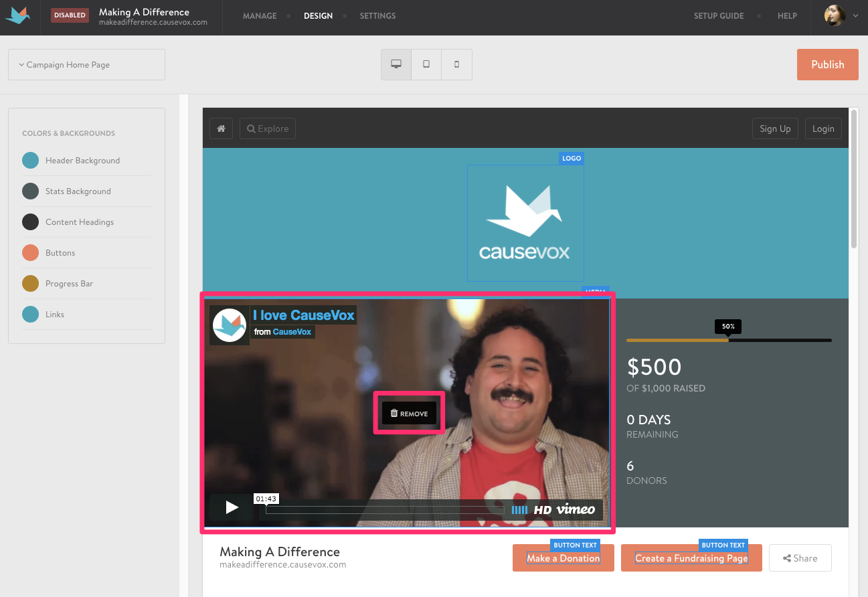Open the Design tab
Viewport: 868px width, 597px height.
318,16
